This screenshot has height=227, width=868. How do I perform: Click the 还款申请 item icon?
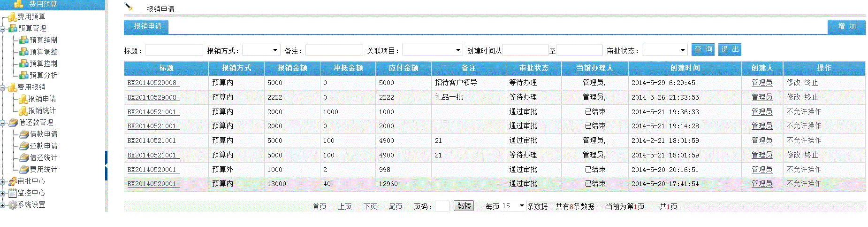(x=24, y=146)
